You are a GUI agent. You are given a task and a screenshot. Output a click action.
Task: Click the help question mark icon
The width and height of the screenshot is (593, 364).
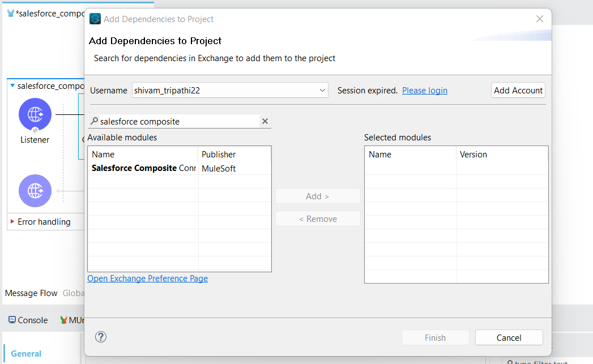coord(101,337)
